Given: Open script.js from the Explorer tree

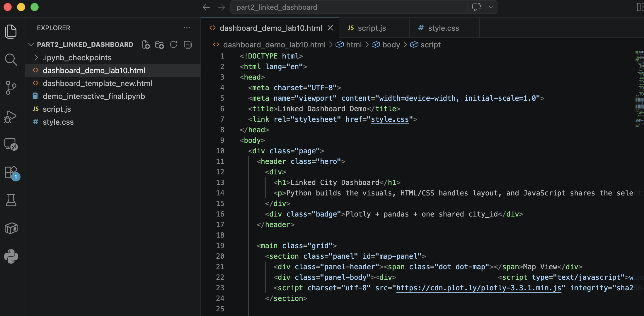Looking at the screenshot, I should (113, 109).
